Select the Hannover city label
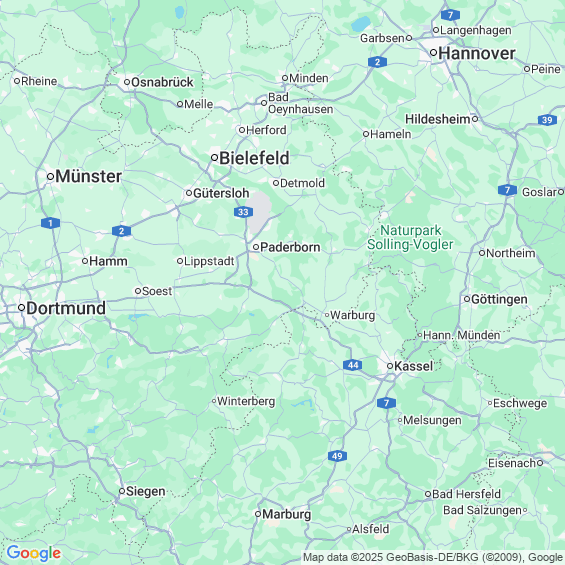 coord(476,54)
